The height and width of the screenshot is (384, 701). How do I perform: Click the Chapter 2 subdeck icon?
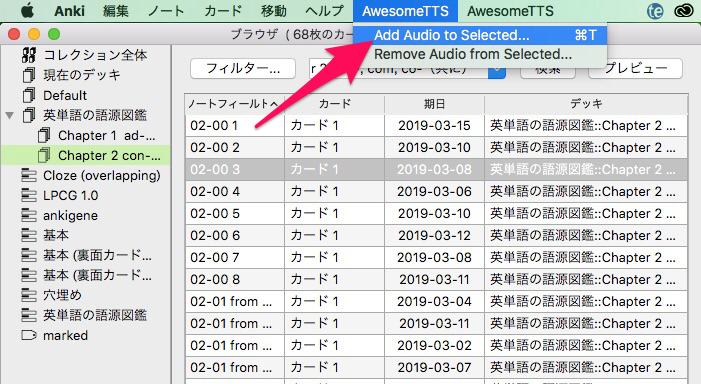tap(44, 156)
